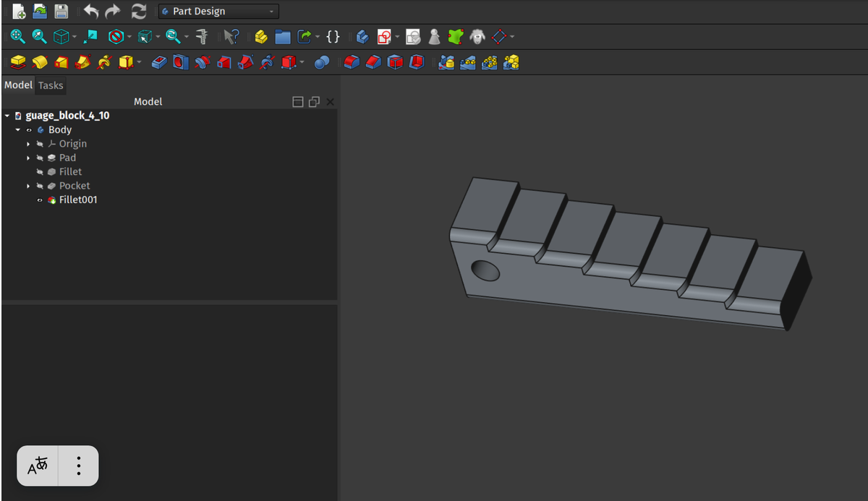
Task: Select the Additive Pipe tool
Action: coord(83,63)
